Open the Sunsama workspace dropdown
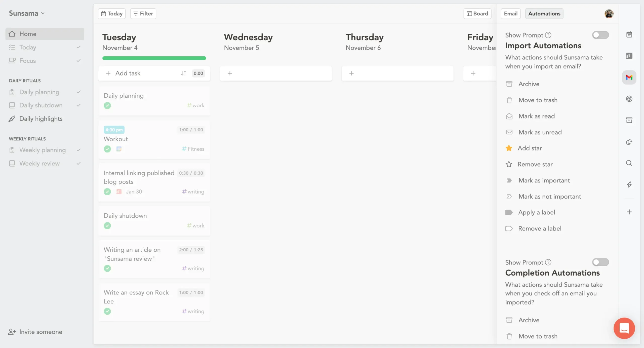The width and height of the screenshot is (644, 348). tap(26, 13)
